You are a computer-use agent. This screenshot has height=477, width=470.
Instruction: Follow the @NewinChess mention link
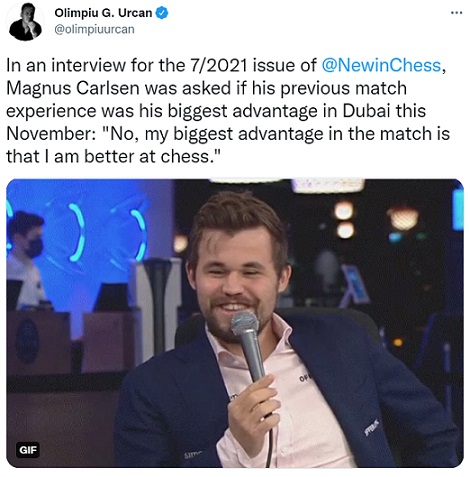click(x=381, y=65)
